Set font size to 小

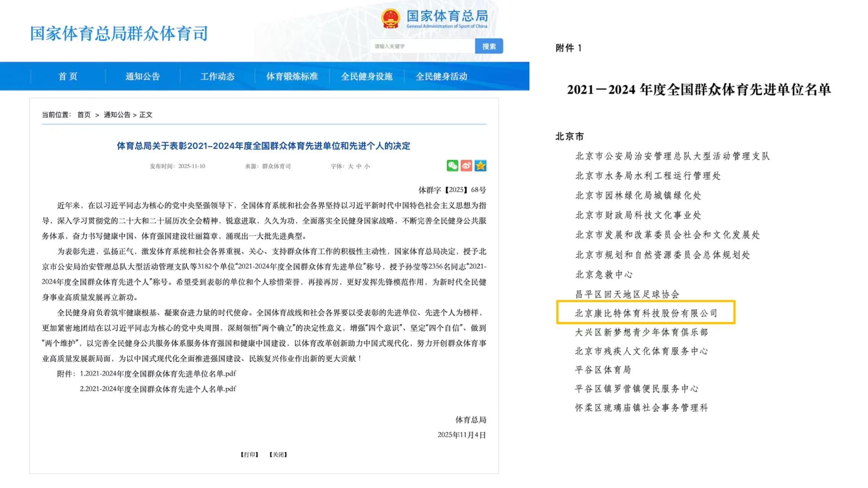tap(367, 166)
